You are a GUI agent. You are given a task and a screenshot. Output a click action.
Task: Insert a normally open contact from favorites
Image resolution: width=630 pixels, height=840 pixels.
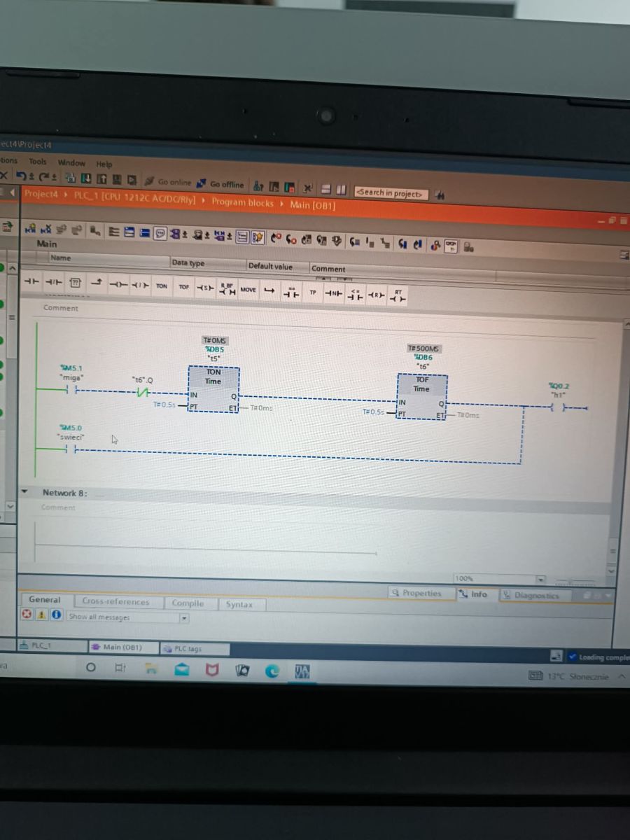pyautogui.click(x=31, y=282)
